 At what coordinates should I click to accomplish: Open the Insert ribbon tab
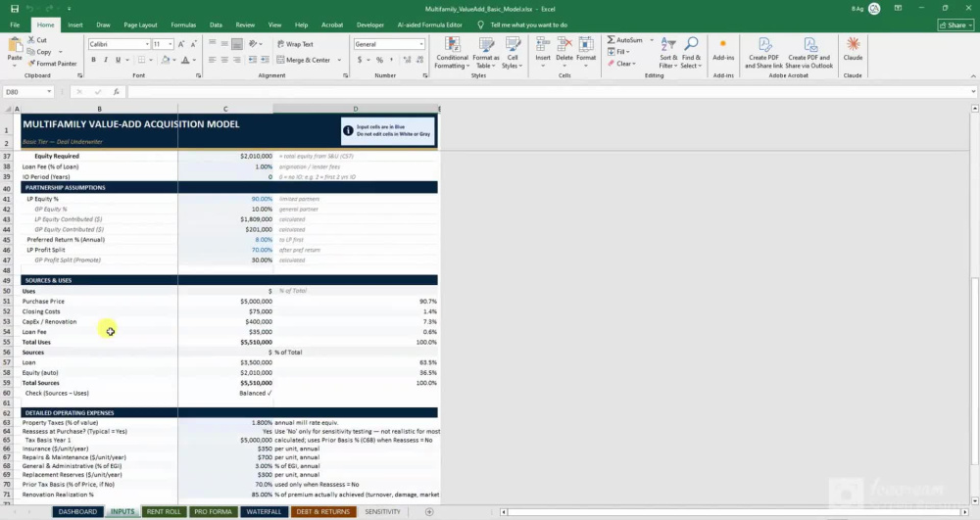coord(75,24)
